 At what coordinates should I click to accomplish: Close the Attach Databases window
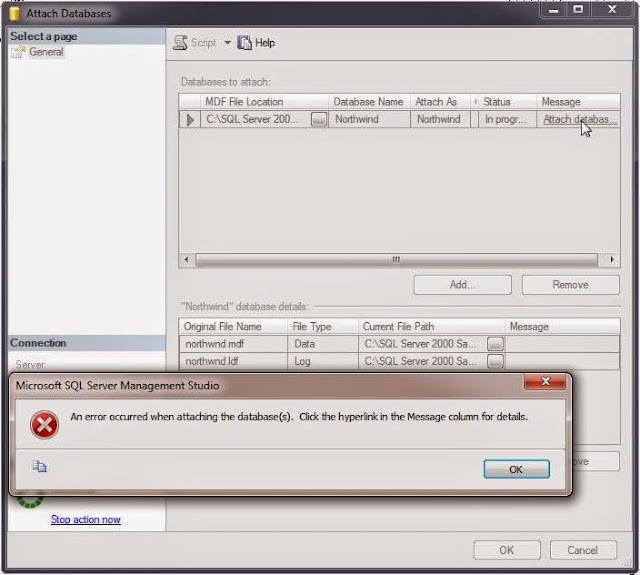(x=612, y=10)
